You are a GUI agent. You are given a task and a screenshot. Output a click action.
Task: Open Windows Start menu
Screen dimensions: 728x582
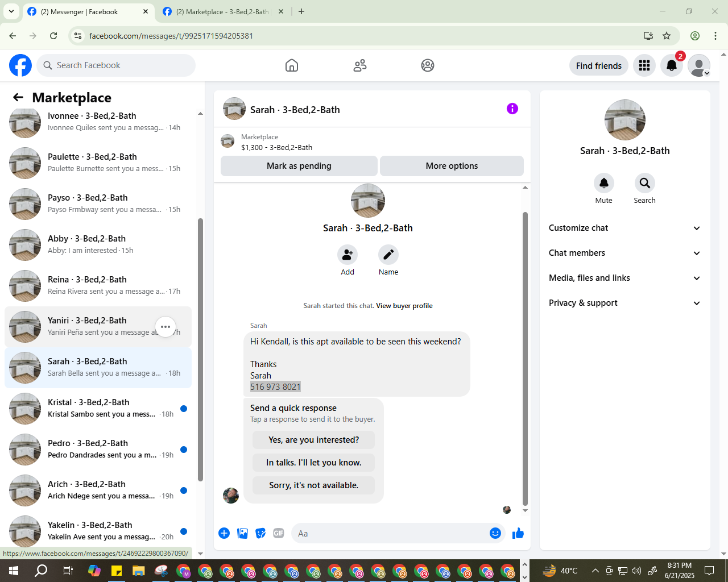click(14, 571)
